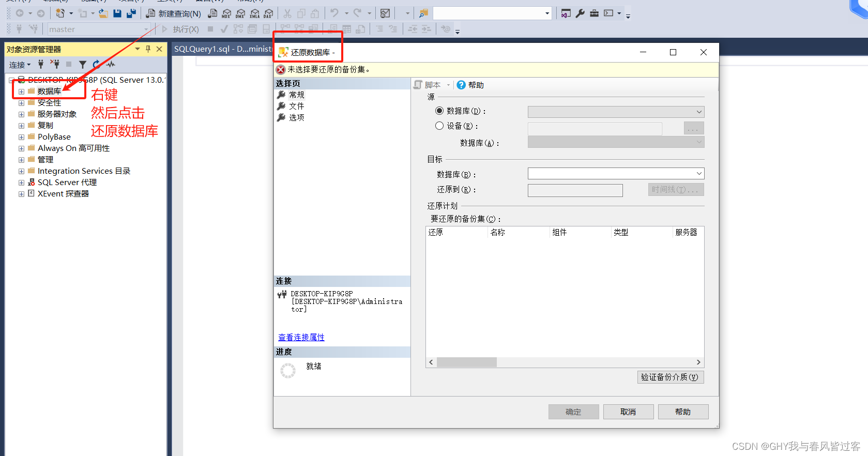Click the Save All icon
Viewport: 868px width, 456px height.
[x=131, y=13]
